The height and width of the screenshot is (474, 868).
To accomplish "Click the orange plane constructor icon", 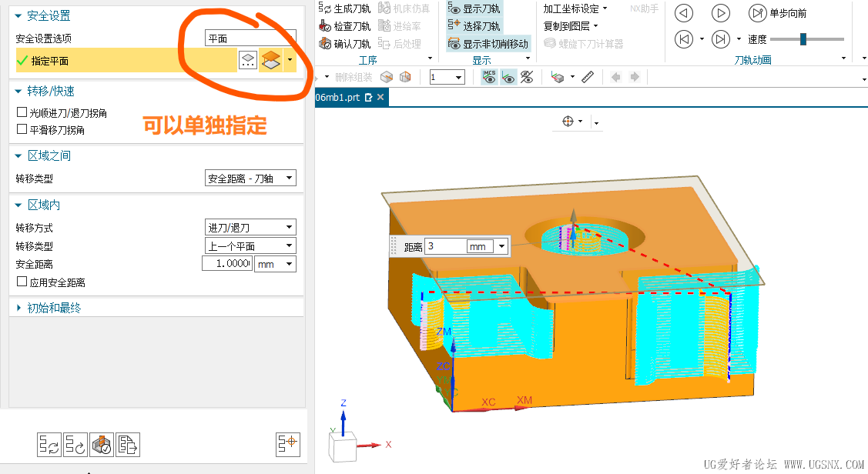I will click(x=270, y=60).
